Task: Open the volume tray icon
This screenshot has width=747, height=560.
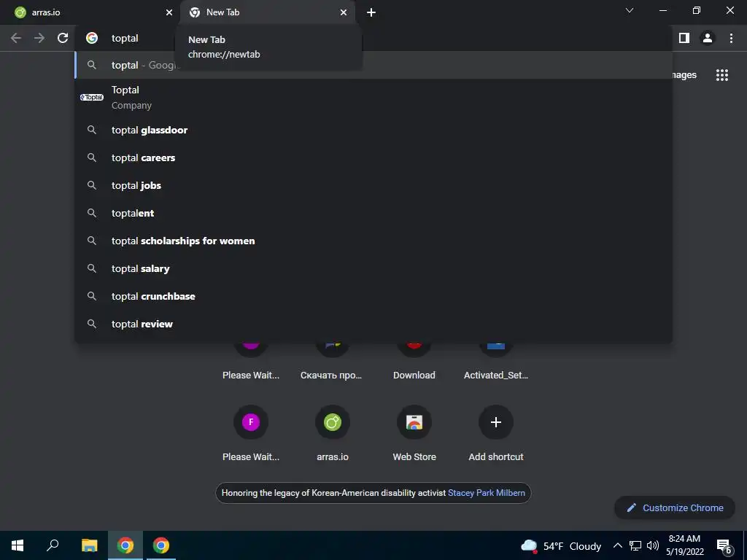Action: pos(653,545)
